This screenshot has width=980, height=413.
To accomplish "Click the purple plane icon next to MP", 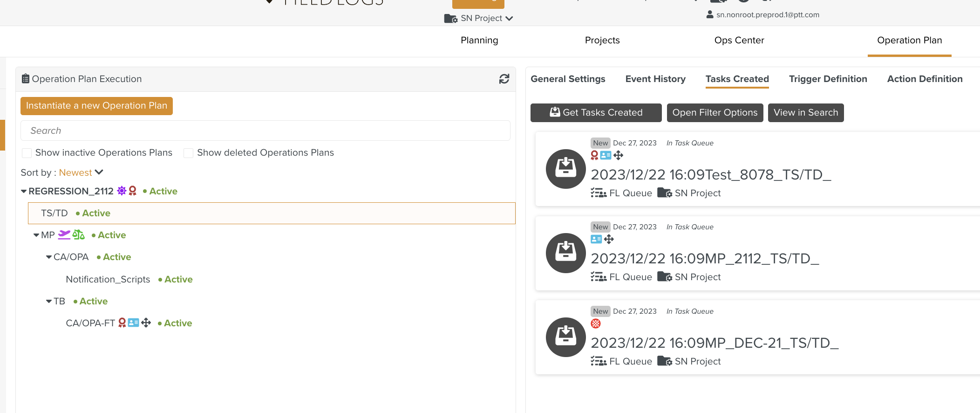I will (x=64, y=234).
